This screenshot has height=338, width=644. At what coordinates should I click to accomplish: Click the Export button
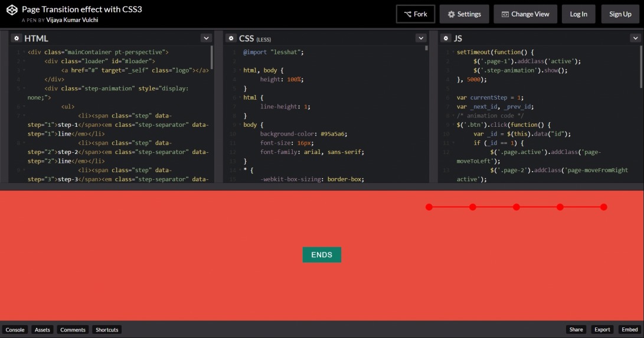(x=602, y=329)
